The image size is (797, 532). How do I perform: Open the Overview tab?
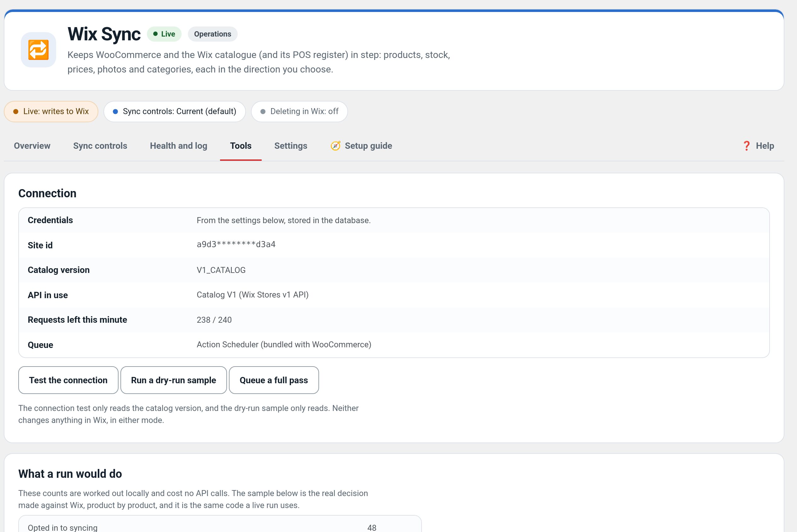click(x=32, y=146)
